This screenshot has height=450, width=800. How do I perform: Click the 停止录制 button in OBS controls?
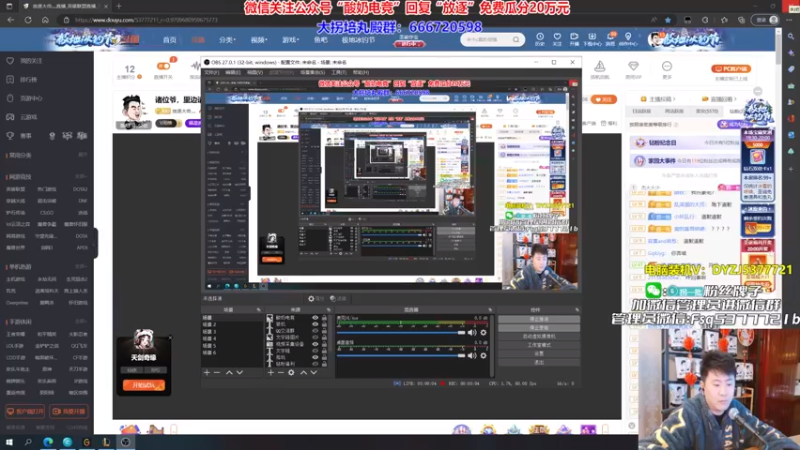tap(539, 328)
